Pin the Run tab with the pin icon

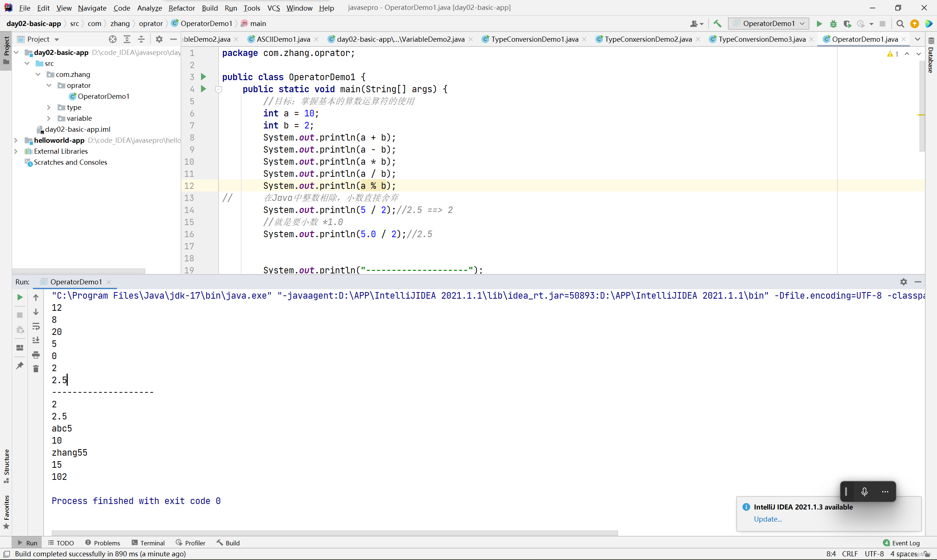click(20, 365)
